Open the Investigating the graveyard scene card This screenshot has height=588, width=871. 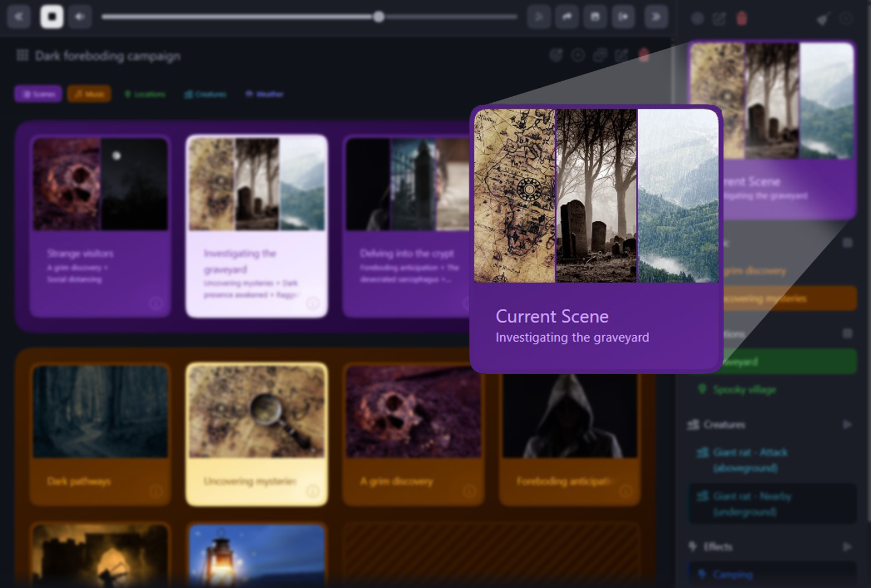[x=257, y=226]
